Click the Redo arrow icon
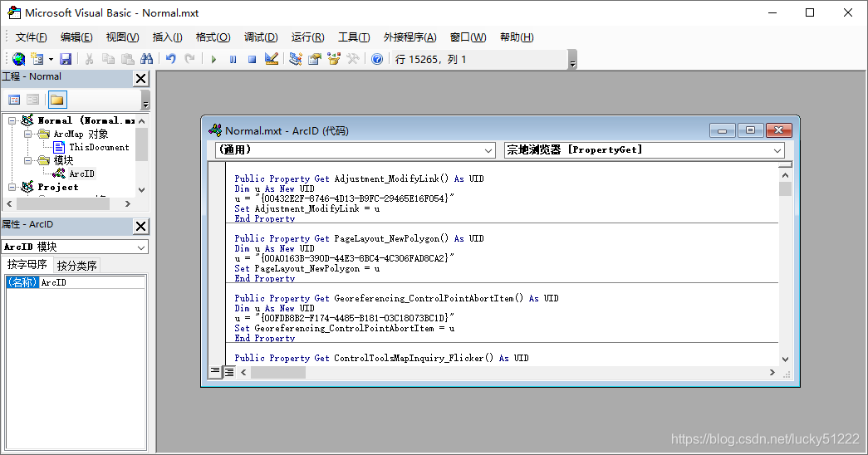Viewport: 868px width, 455px height. click(x=190, y=59)
